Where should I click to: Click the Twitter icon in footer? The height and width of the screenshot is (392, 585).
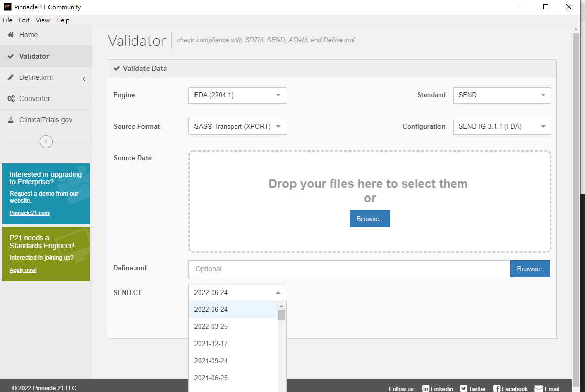coord(463,388)
